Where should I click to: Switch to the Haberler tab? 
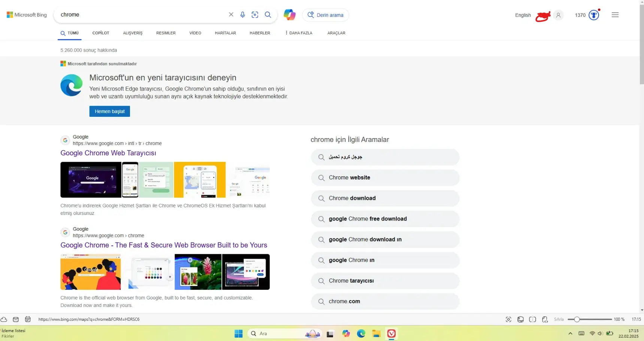tap(260, 33)
